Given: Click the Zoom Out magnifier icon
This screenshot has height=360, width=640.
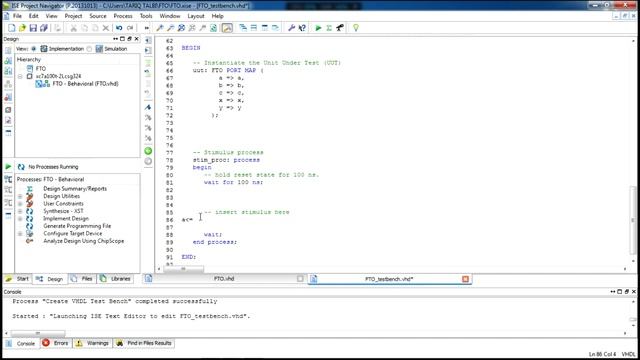Looking at the screenshot, I should (171, 28).
